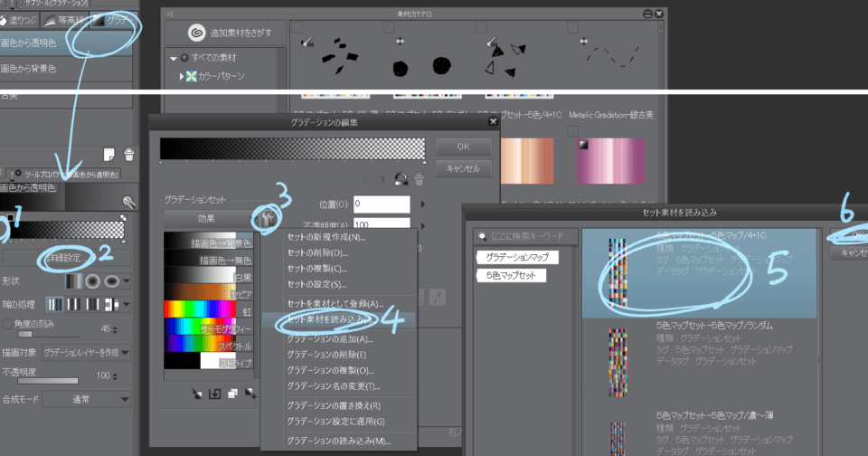Tick the checkbox above the orange gradient thumbnail
Viewport: 868px width, 456px height.
(x=505, y=131)
